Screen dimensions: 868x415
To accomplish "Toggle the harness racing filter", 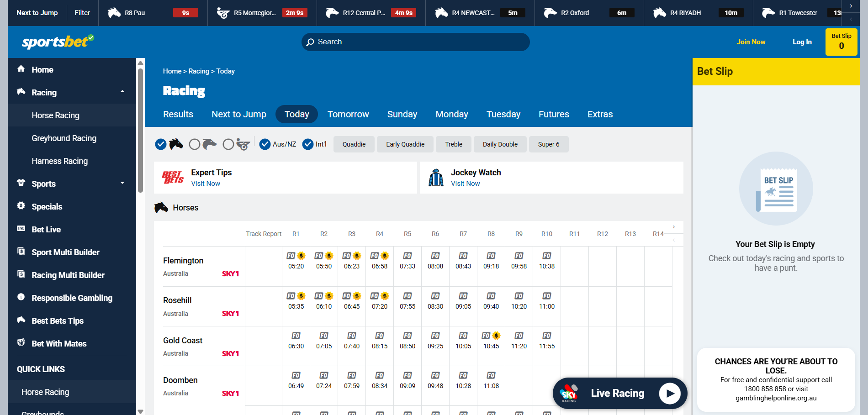I will point(228,144).
